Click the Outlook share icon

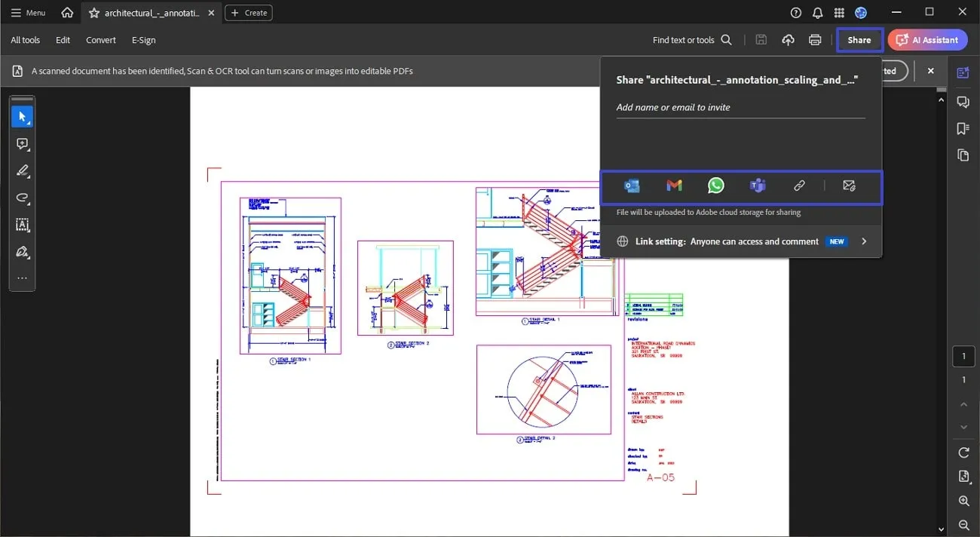pos(632,186)
